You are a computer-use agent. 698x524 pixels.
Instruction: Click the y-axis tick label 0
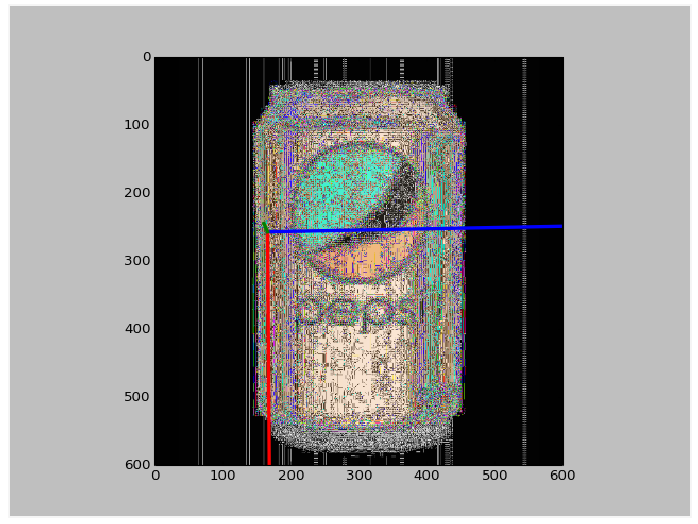click(146, 57)
